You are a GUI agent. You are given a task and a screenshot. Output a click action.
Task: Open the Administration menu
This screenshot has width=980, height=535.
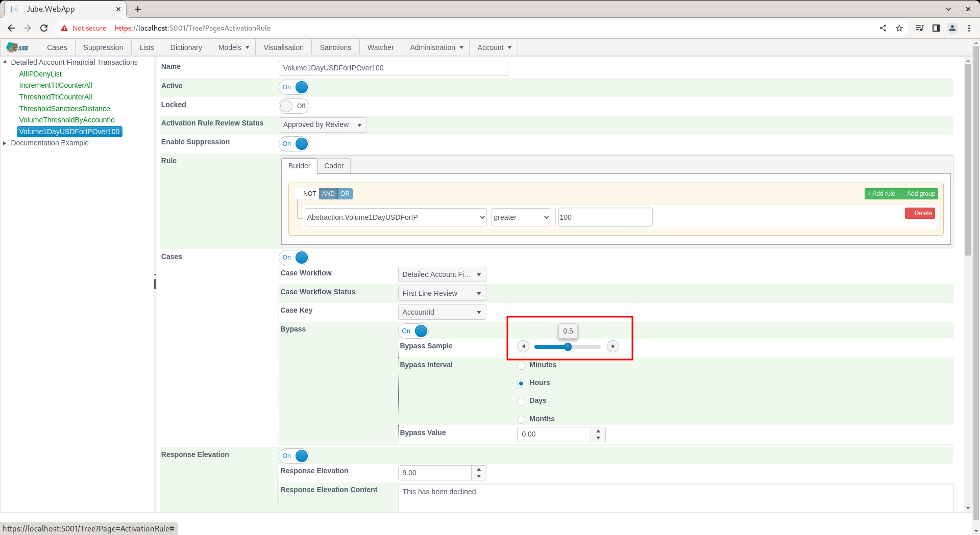(436, 47)
